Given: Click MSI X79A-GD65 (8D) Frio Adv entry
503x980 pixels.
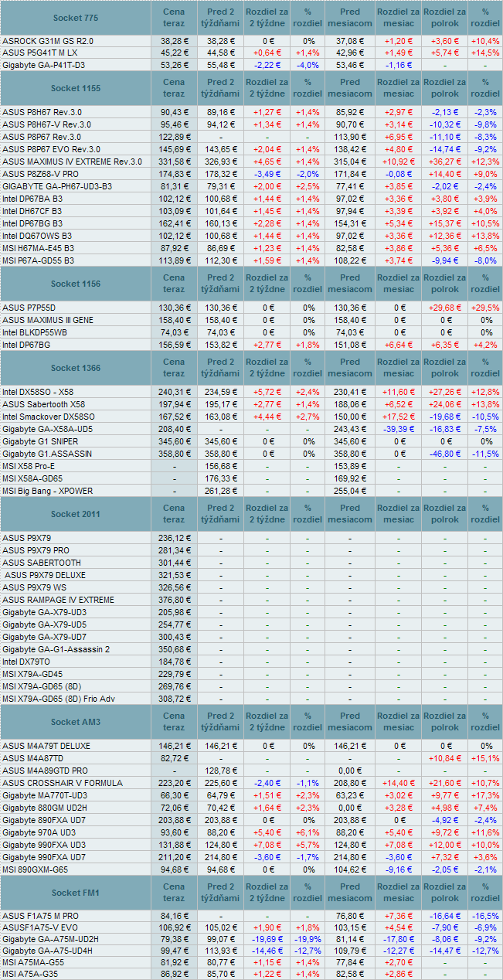Looking at the screenshot, I should 58,699.
